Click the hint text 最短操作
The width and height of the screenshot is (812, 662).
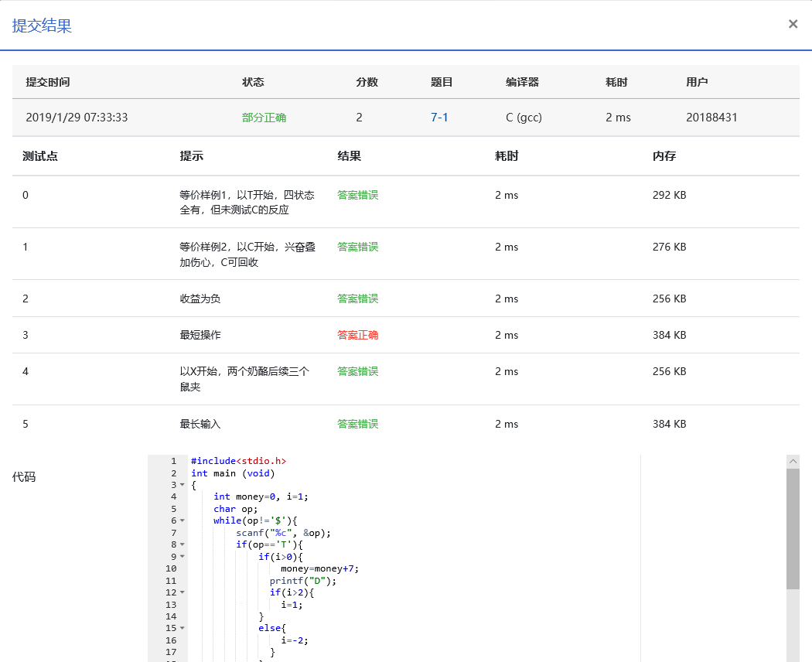pyautogui.click(x=200, y=335)
